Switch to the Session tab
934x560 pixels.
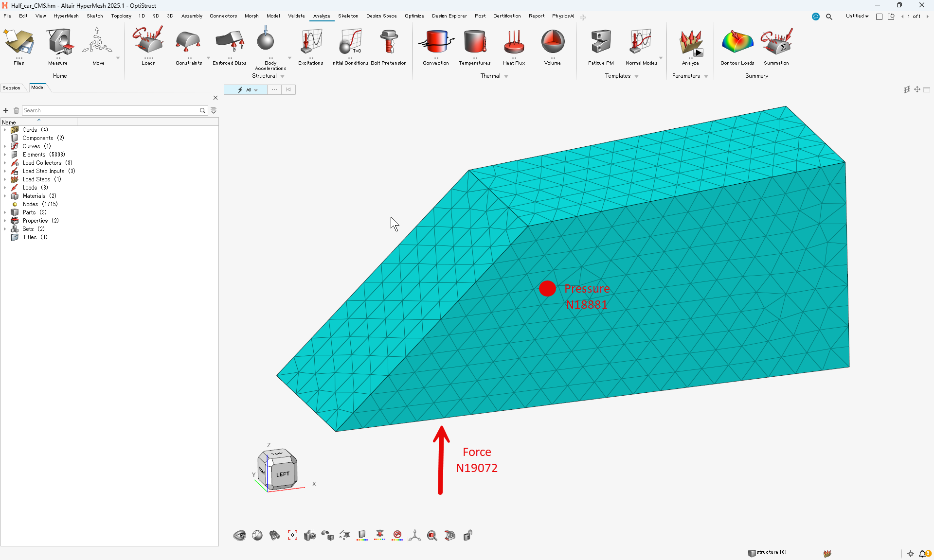click(12, 87)
